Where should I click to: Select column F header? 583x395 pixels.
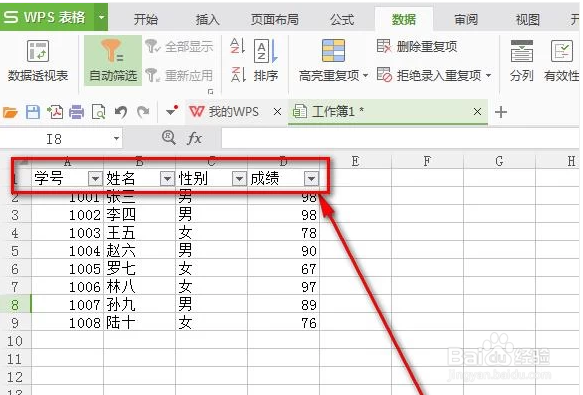click(x=427, y=161)
